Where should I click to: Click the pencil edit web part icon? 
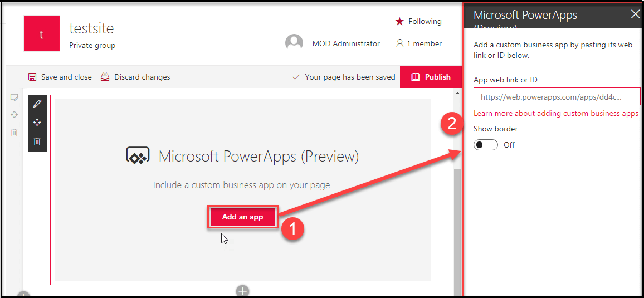[37, 104]
